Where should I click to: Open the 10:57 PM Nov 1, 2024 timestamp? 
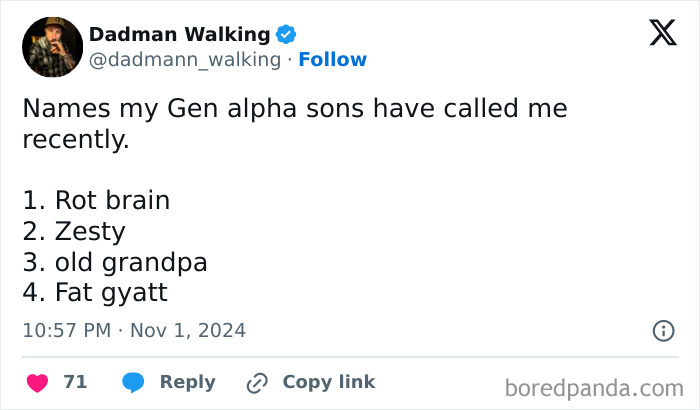click(133, 330)
